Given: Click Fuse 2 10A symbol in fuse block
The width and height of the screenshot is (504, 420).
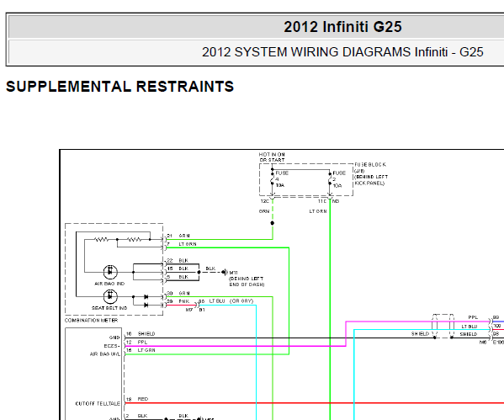Looking at the screenshot, I should [x=330, y=179].
